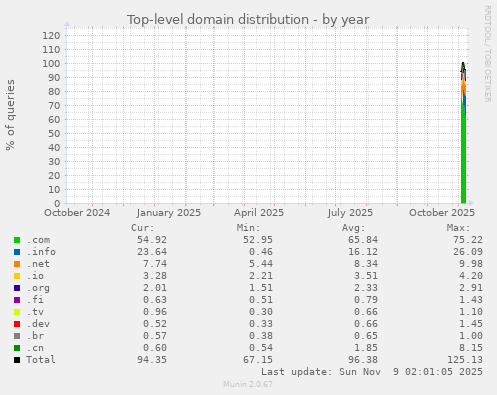Click the Munin 2.0.67 version text
Screen dimensions: 497x395
[x=248, y=384]
